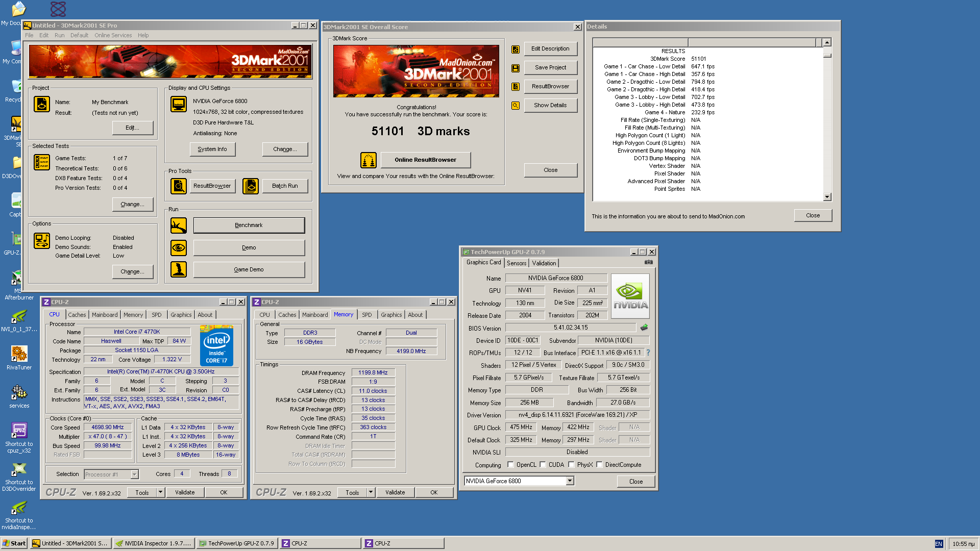This screenshot has height=551, width=980.
Task: Click the Bus Interface question mark icon
Action: [648, 353]
